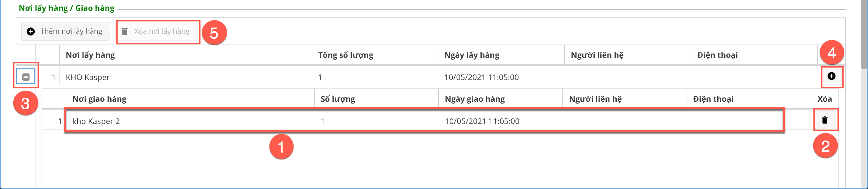Click the Tổng số lượng column header
This screenshot has width=868, height=189.
point(345,55)
